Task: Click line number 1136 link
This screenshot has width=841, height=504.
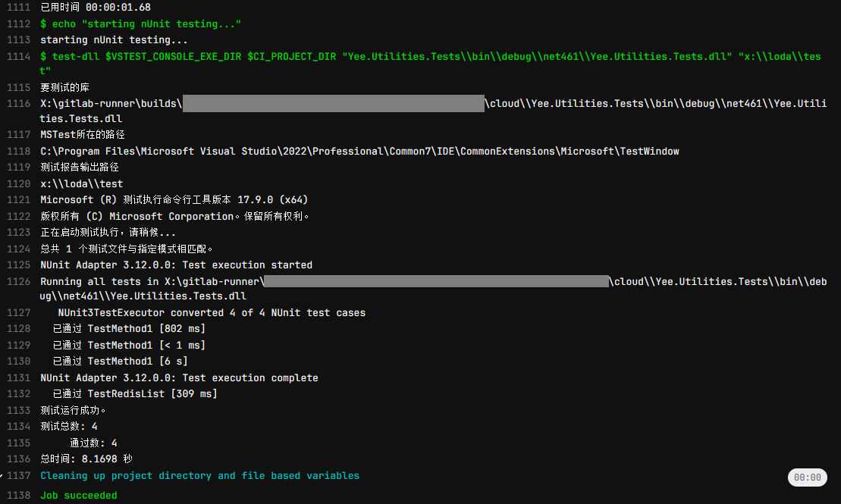Action: tap(18, 459)
